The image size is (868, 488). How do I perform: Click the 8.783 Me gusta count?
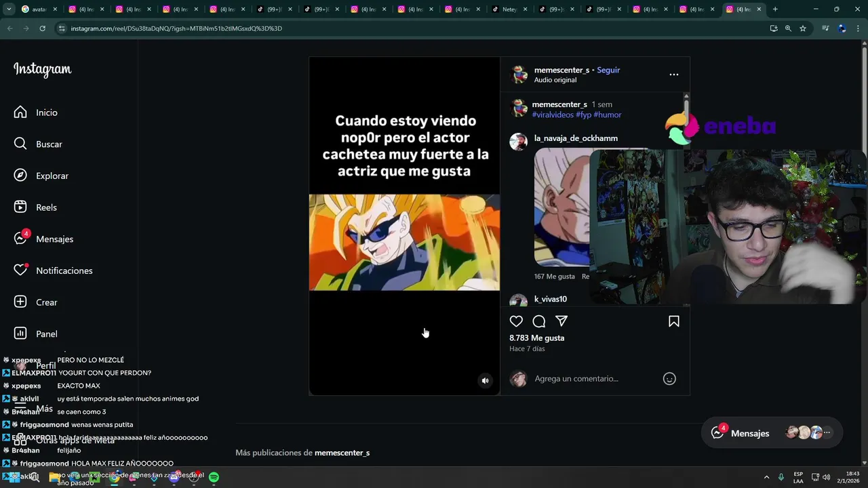pos(537,338)
